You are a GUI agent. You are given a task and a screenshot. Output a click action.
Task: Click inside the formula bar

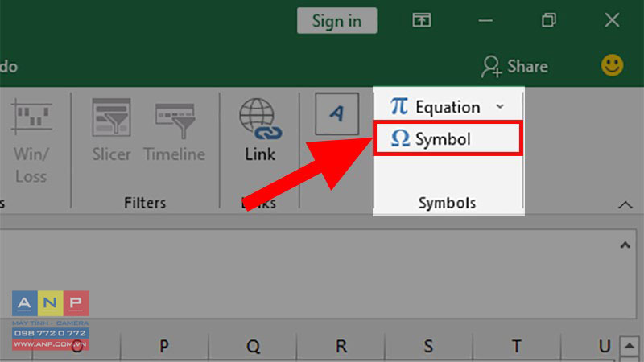tap(308, 274)
